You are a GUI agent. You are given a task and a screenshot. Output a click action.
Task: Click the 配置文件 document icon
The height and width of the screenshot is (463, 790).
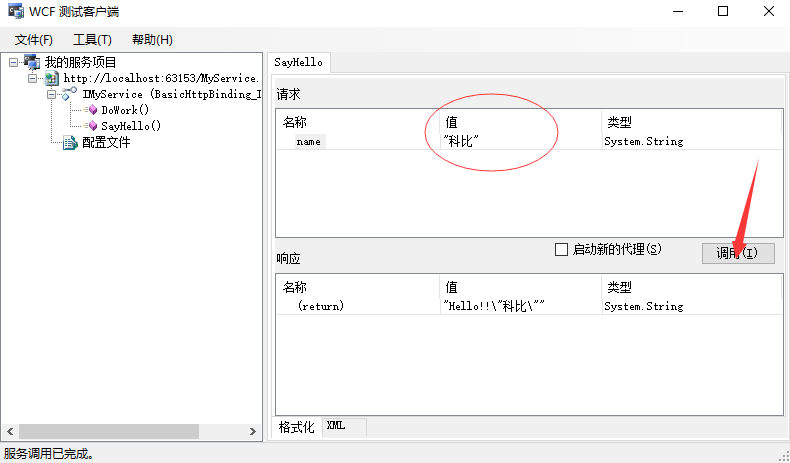(70, 143)
